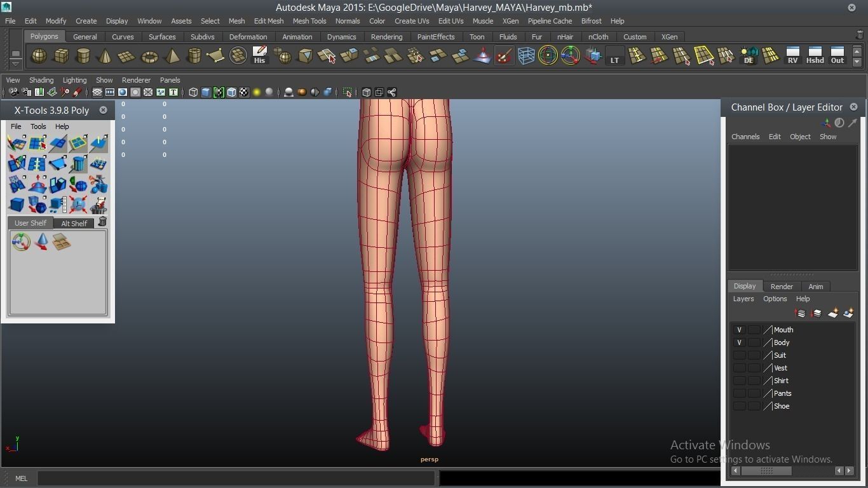The image size is (868, 488).
Task: Toggle visibility of the Pants layer
Action: click(x=739, y=393)
